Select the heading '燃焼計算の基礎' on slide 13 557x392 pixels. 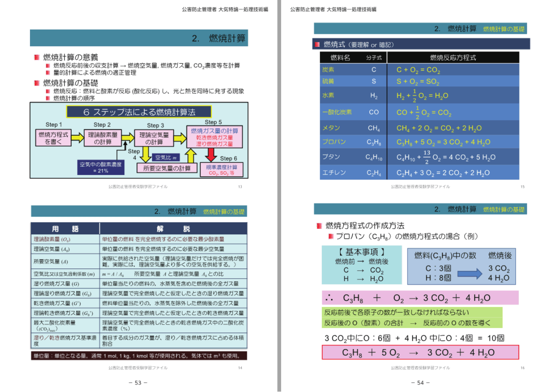click(71, 83)
